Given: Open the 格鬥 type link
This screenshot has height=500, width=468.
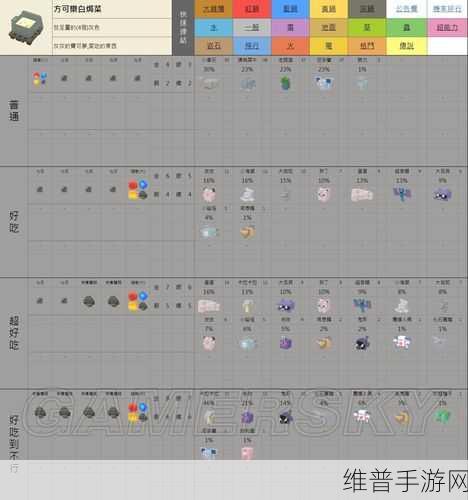Looking at the screenshot, I should (x=367, y=46).
